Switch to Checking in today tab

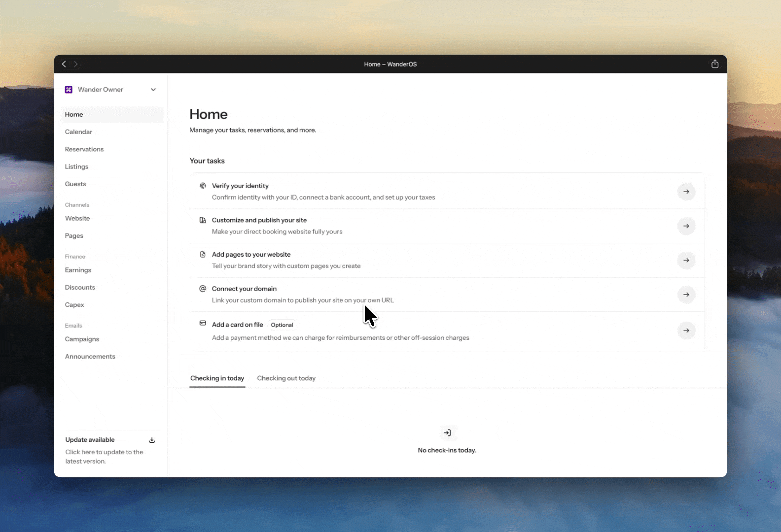[x=217, y=378]
